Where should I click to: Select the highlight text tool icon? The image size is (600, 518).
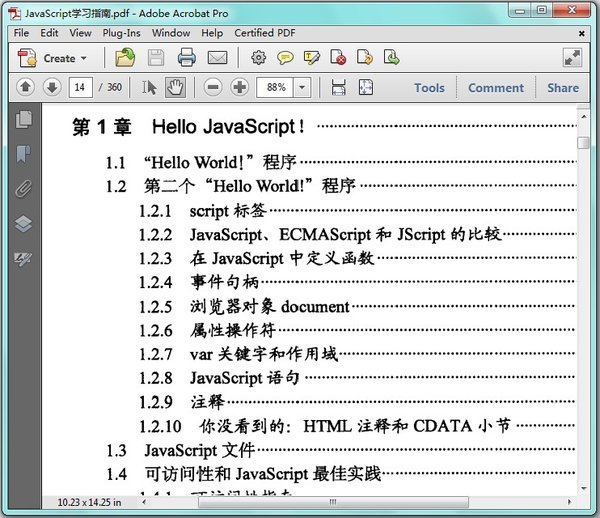pyautogui.click(x=311, y=58)
